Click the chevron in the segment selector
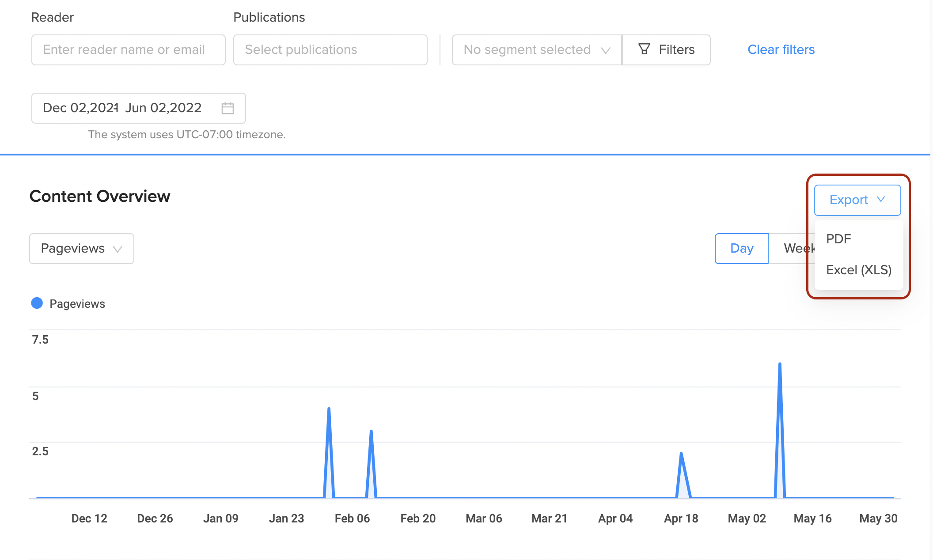 pyautogui.click(x=606, y=50)
